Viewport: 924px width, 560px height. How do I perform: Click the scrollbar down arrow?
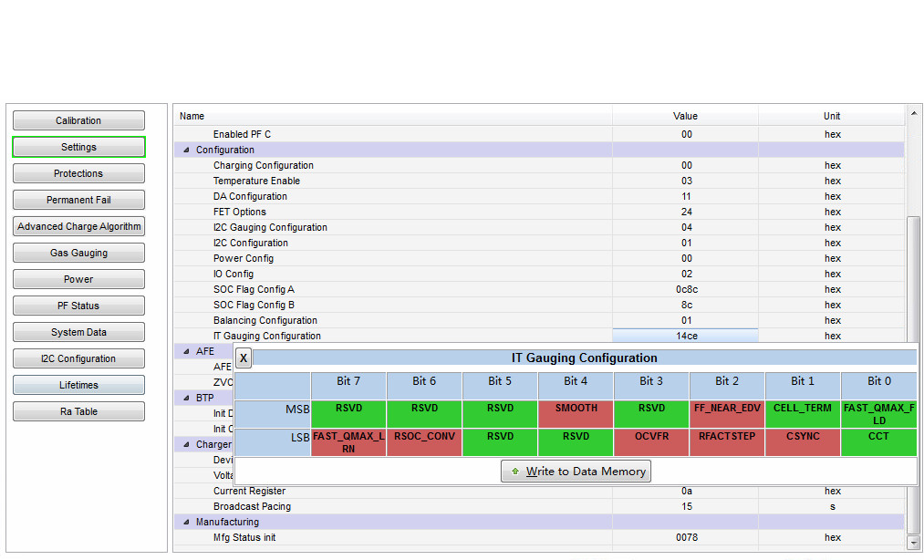913,543
